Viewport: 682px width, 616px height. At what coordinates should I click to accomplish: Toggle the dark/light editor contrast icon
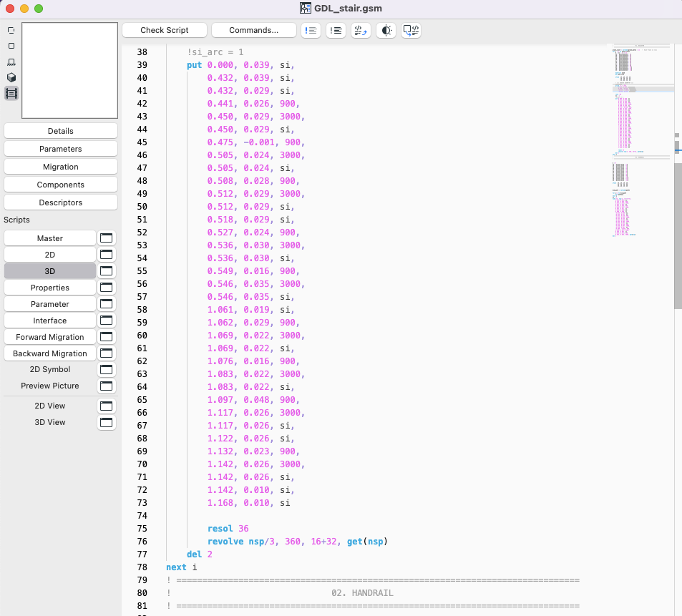(x=386, y=30)
